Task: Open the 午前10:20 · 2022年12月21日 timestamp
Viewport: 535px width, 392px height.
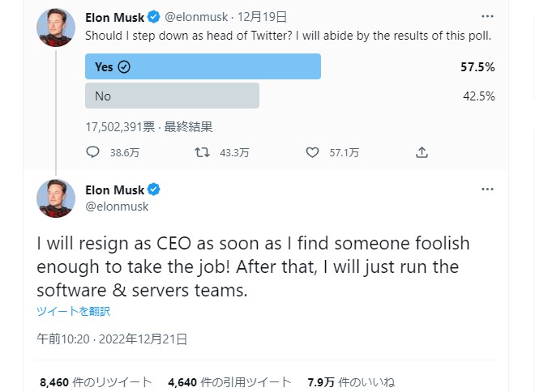Action: pos(112,339)
